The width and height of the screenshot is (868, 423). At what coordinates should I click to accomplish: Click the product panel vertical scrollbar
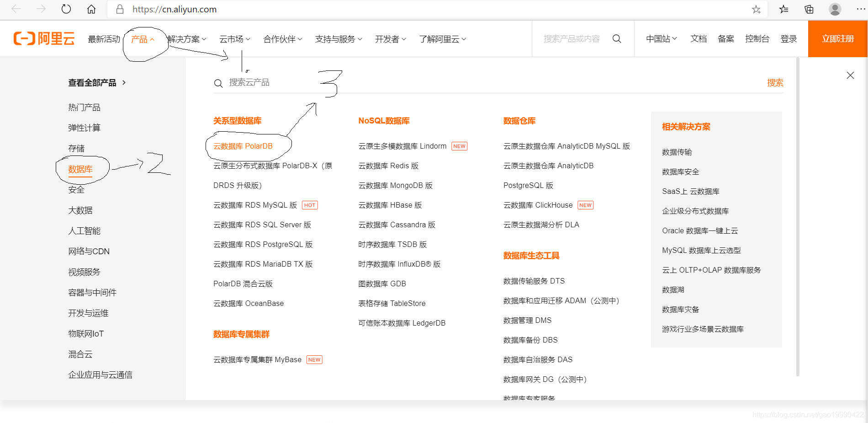[798, 217]
